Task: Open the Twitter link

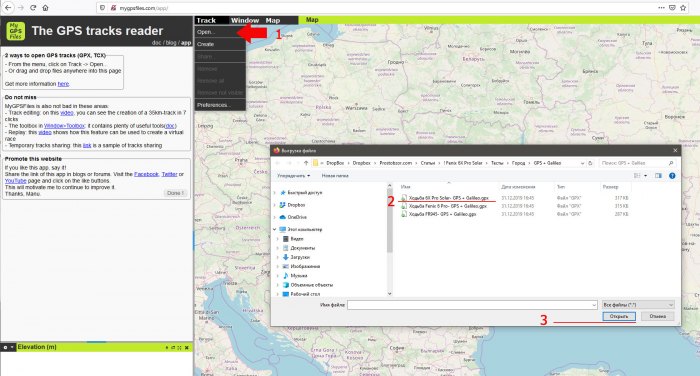Action: point(170,174)
